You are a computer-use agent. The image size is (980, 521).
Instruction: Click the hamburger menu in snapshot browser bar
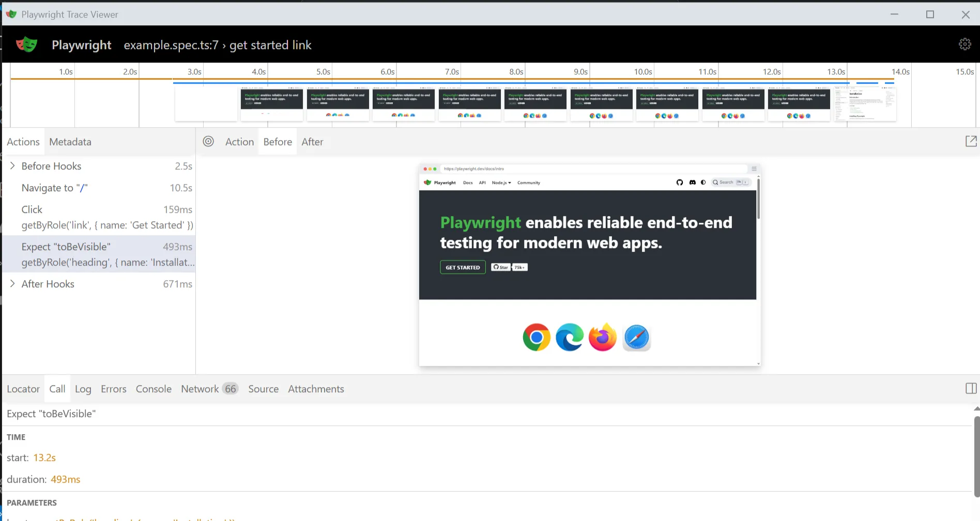[x=754, y=168]
